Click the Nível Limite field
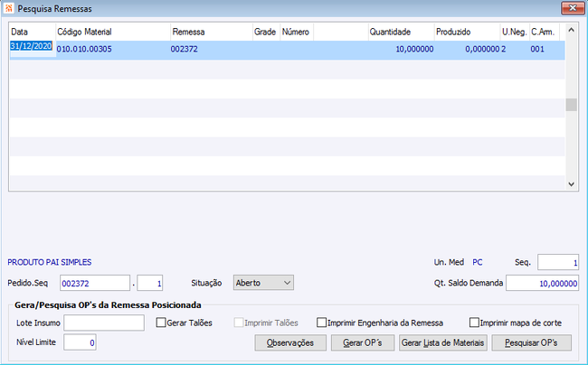Viewport: 588px width, 365px height. [x=80, y=342]
